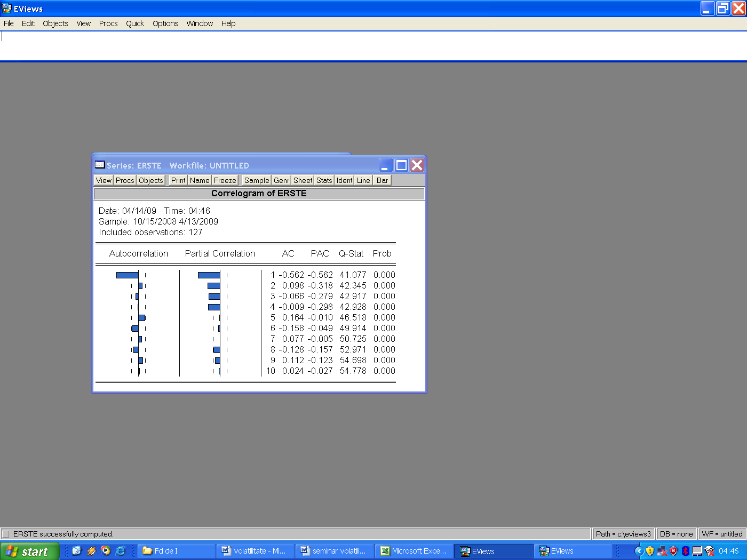Minimize the ERSTE series window

(386, 165)
